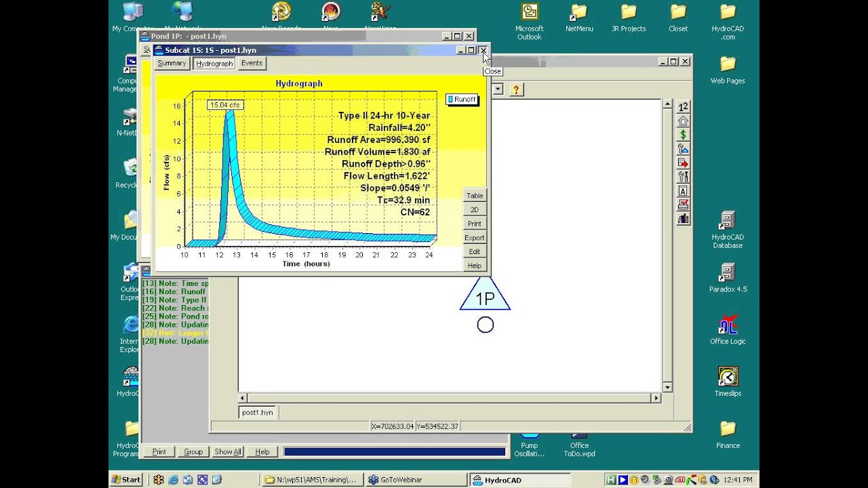Click the blue progress bar in messages window
Viewport: 868px width, 488px height.
[395, 451]
